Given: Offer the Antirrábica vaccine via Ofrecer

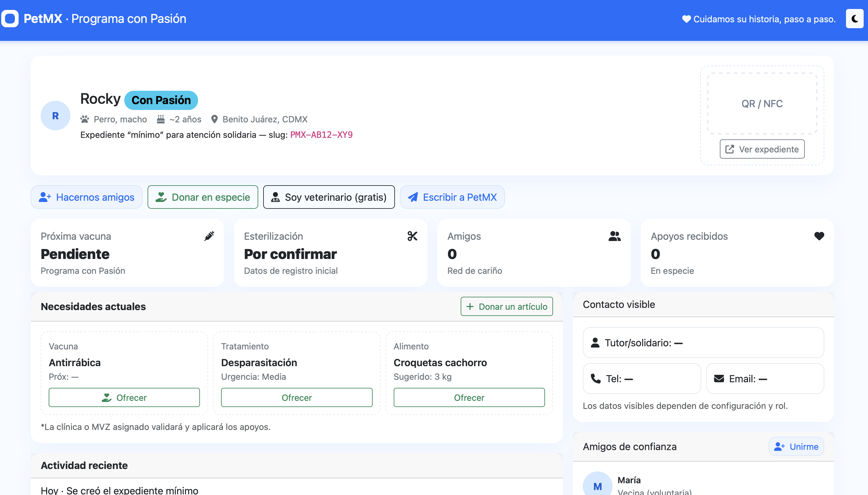Looking at the screenshot, I should [x=124, y=397].
